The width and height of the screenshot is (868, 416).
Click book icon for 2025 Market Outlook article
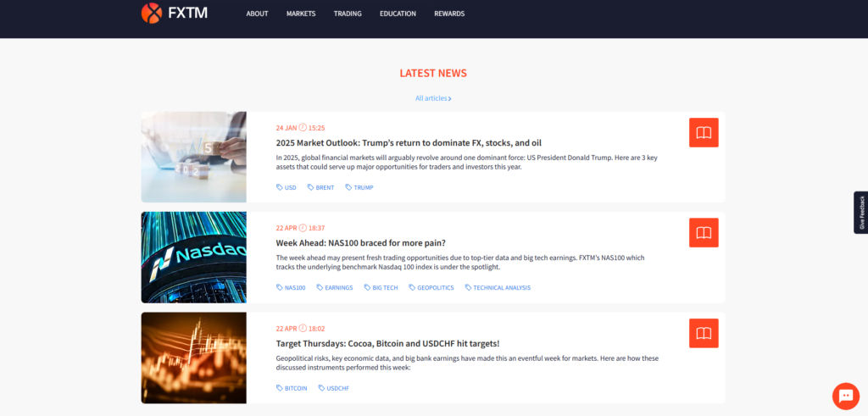pos(703,133)
